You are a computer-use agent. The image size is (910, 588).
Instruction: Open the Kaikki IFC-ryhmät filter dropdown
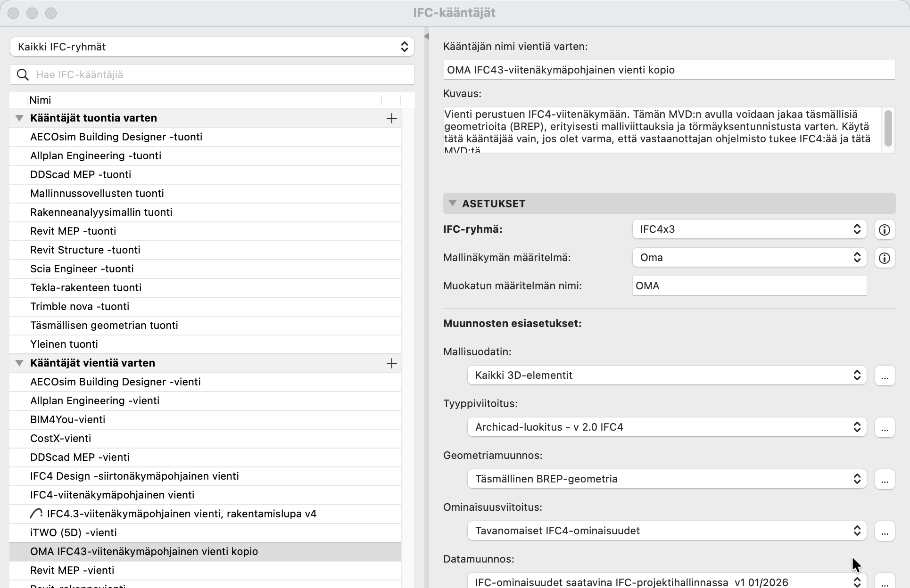click(212, 47)
